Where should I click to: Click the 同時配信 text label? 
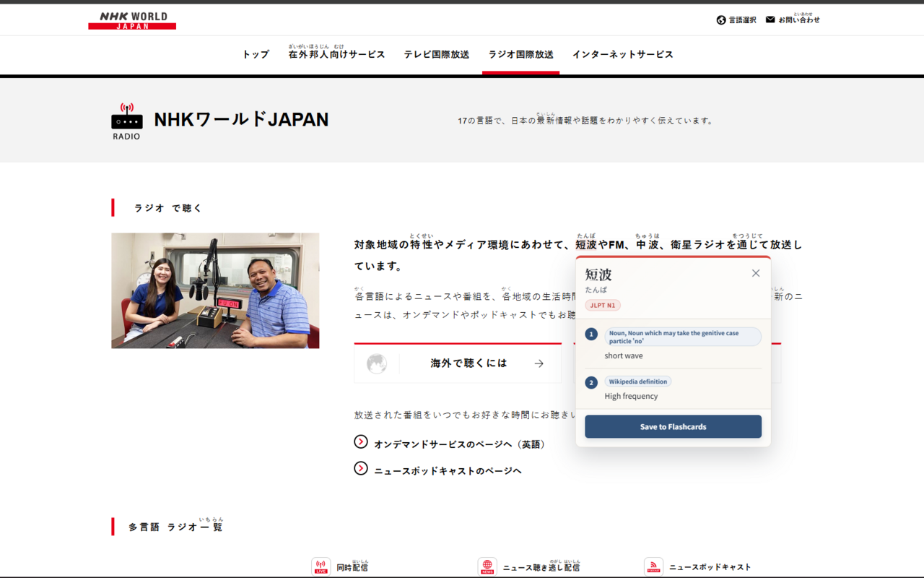(x=352, y=567)
